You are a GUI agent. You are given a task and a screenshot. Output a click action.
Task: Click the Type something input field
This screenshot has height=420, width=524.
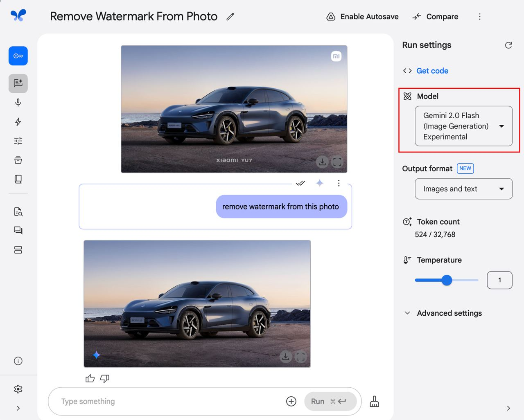pyautogui.click(x=170, y=402)
